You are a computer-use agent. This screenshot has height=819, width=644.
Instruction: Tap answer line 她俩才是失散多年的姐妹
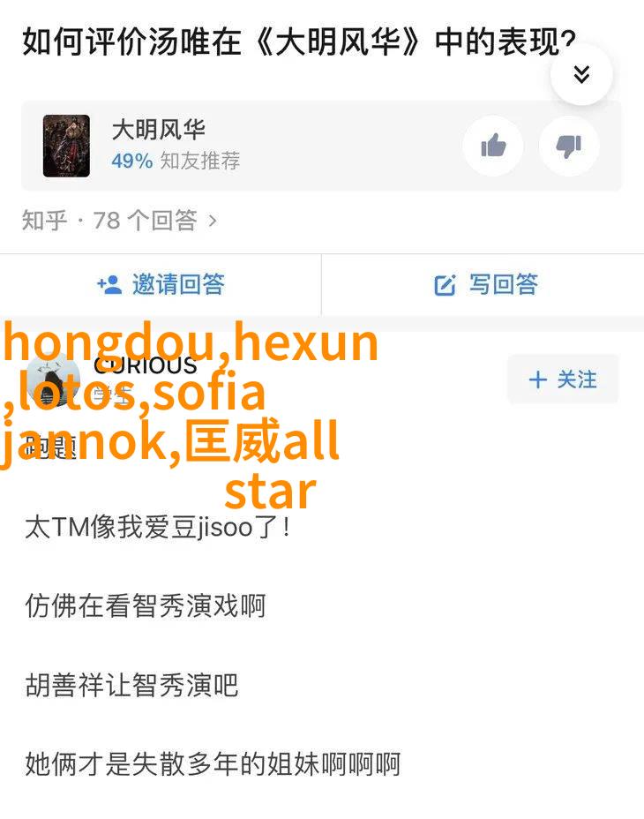click(x=213, y=763)
